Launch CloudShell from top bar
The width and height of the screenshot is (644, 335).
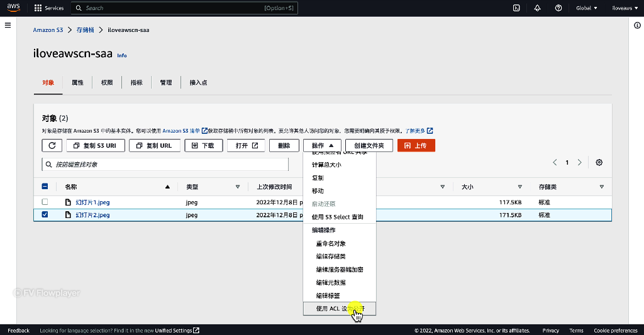click(x=516, y=8)
